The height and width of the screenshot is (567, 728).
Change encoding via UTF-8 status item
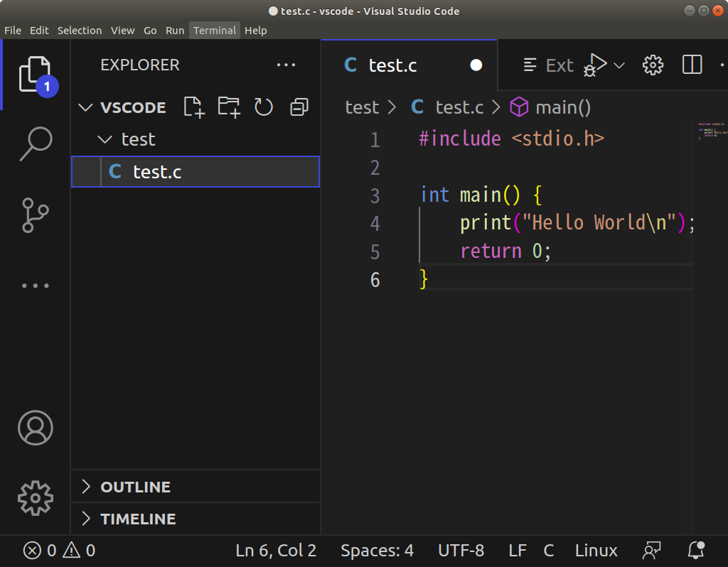(x=461, y=551)
